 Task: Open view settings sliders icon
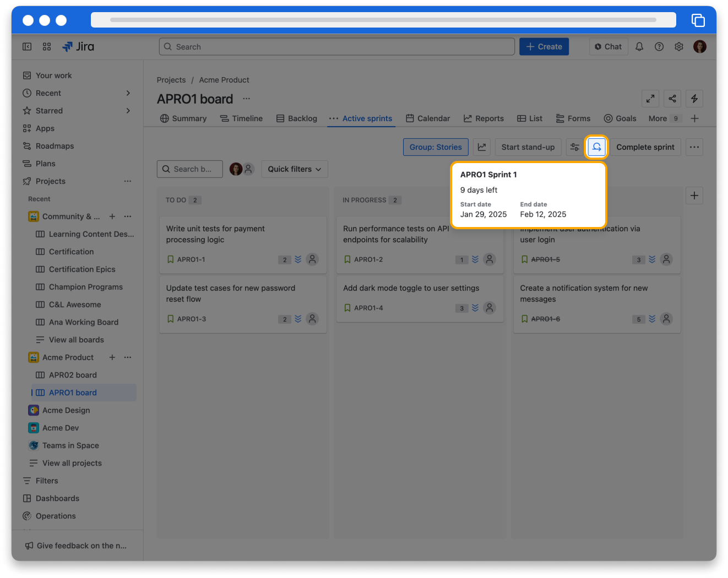[575, 147]
